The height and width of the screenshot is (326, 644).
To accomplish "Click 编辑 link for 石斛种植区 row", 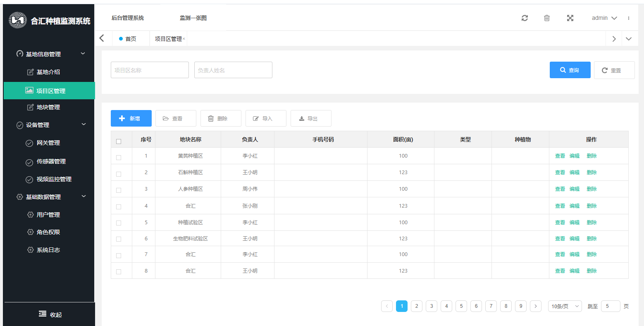I will click(x=575, y=173).
